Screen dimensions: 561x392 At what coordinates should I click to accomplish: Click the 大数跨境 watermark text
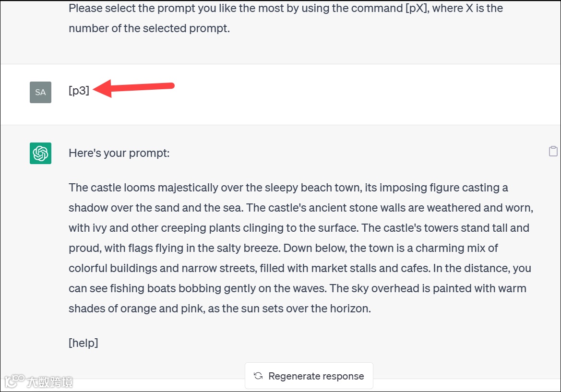[50, 382]
